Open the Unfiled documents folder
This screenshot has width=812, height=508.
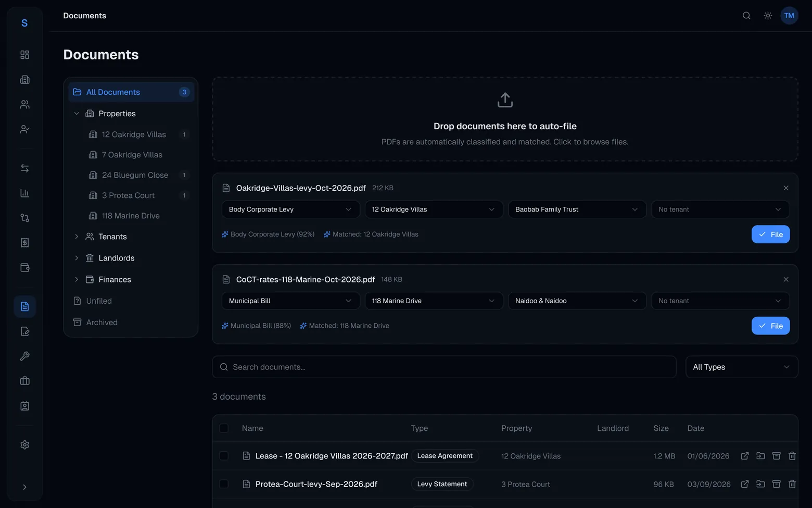pos(131,301)
